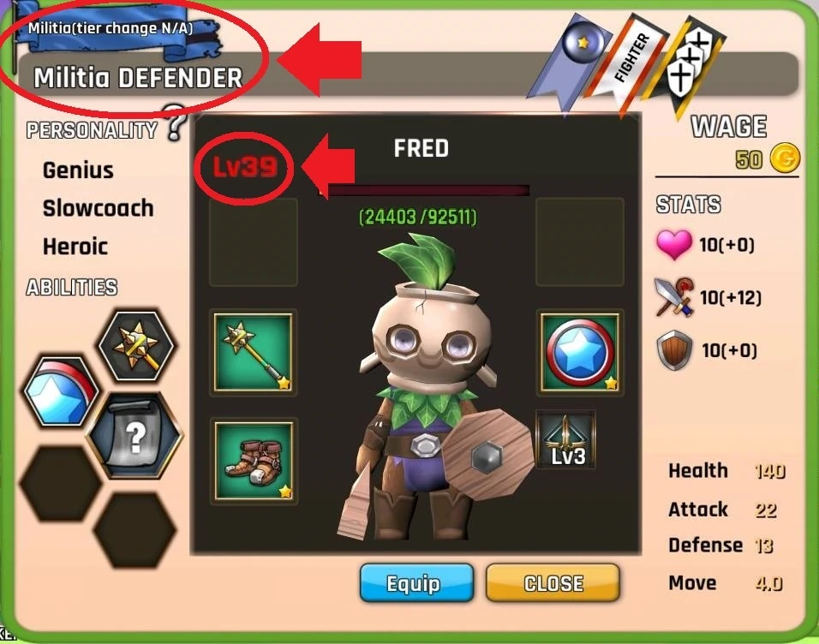The image size is (819, 644).
Task: Click the Equip button
Action: (x=416, y=583)
